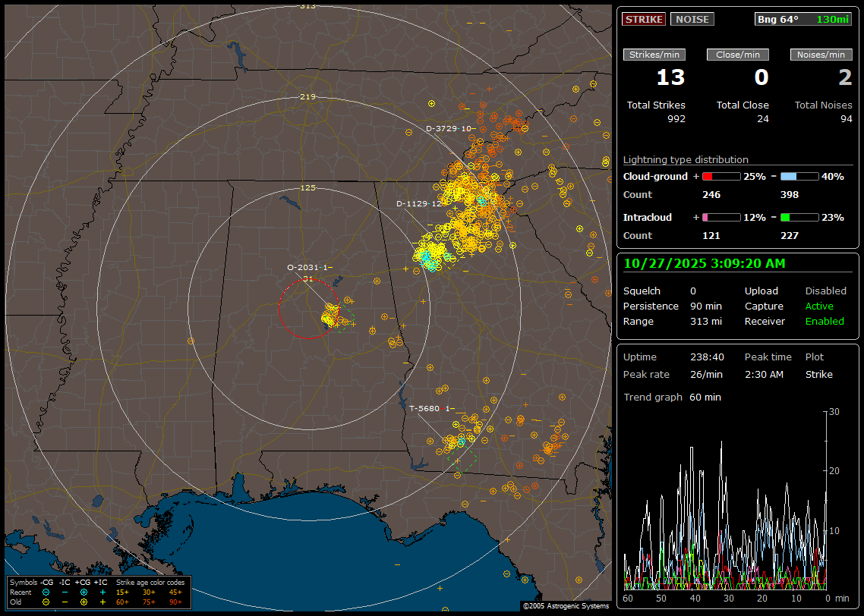
Task: Click the Recent +IC cyan plus symbol
Action: coord(102,592)
